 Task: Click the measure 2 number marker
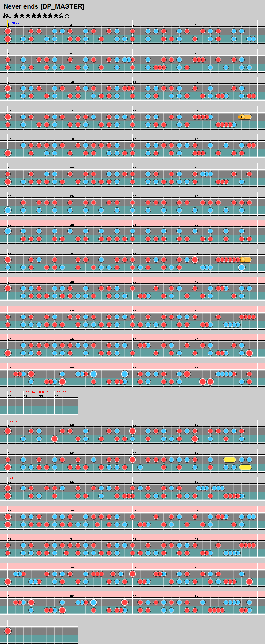click(71, 25)
